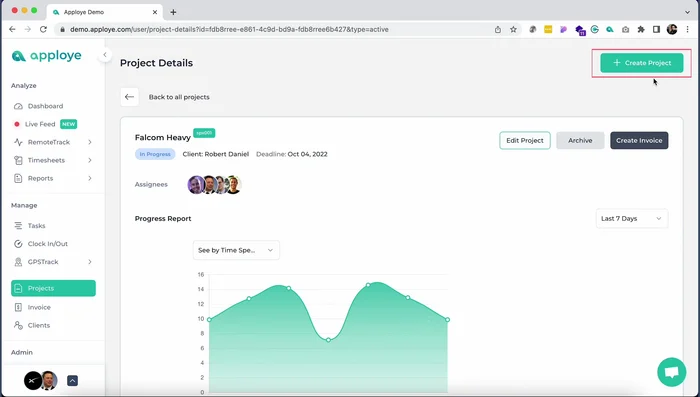
Task: Click the Apploye logo in sidebar
Action: (46, 56)
